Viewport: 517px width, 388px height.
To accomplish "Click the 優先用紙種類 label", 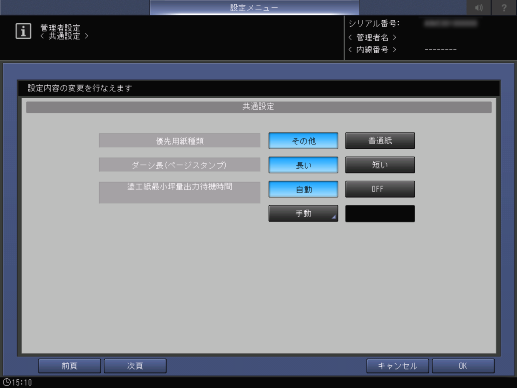I will coord(179,140).
